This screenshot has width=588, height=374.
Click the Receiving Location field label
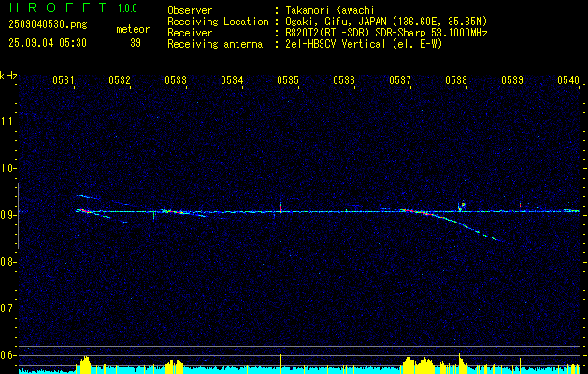click(x=218, y=22)
